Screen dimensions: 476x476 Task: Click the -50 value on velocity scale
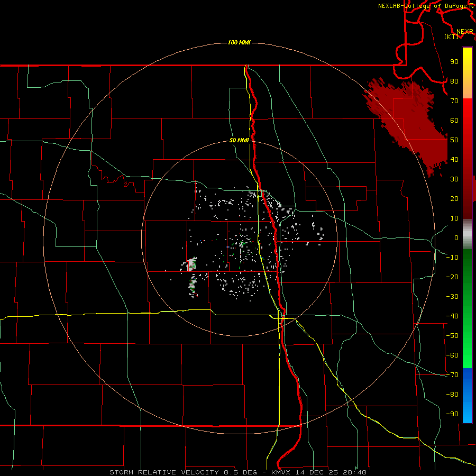(x=452, y=336)
